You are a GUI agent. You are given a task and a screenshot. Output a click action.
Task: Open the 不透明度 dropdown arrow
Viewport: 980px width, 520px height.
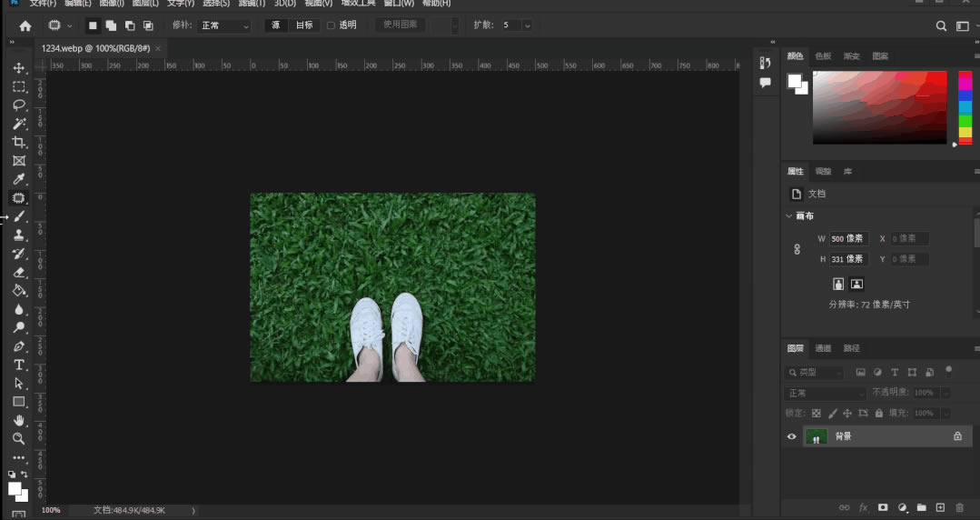[x=945, y=393]
